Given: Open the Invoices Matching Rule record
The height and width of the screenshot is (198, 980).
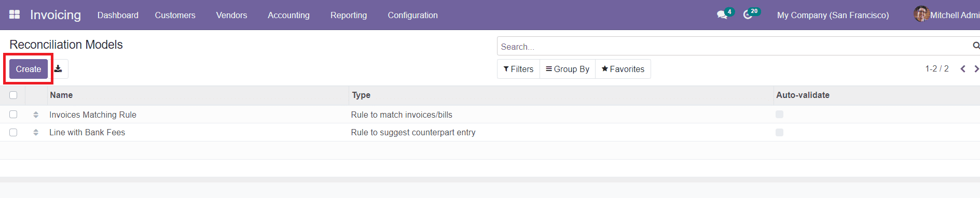Looking at the screenshot, I should click(x=93, y=115).
